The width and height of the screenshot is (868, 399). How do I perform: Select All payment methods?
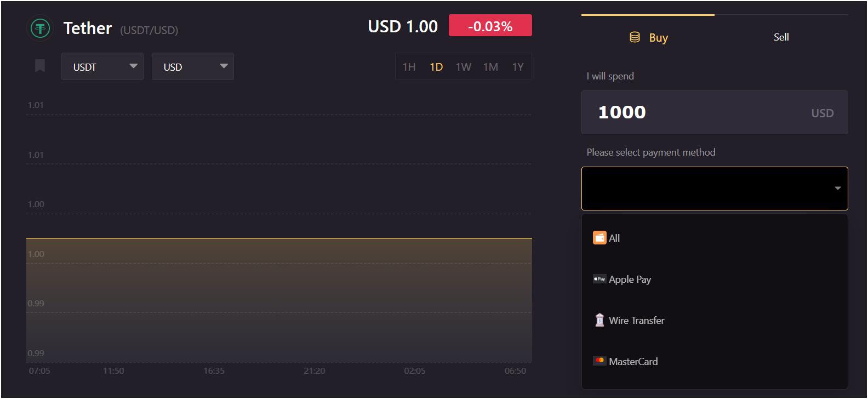point(614,237)
